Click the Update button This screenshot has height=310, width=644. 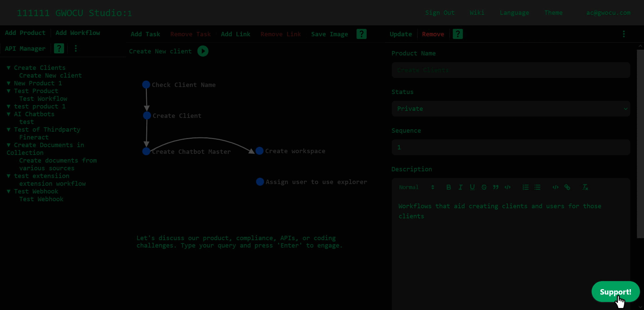point(401,34)
